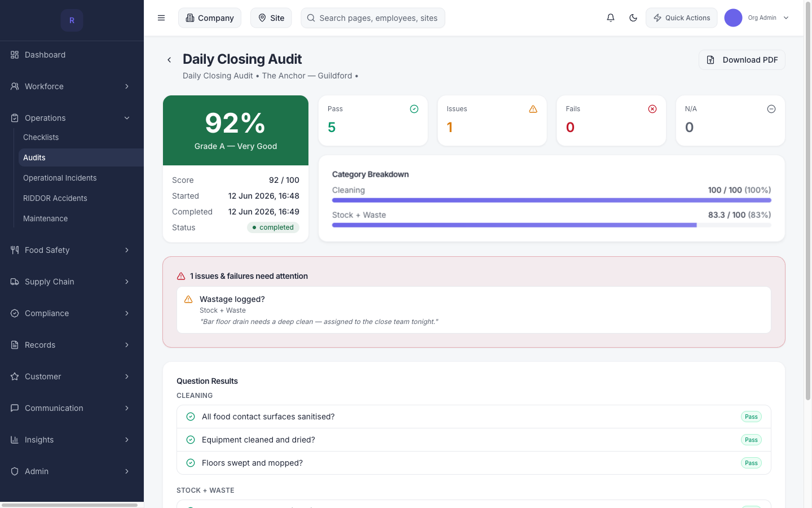Click warning icon beside Wastage logged
812x508 pixels.
pyautogui.click(x=188, y=299)
